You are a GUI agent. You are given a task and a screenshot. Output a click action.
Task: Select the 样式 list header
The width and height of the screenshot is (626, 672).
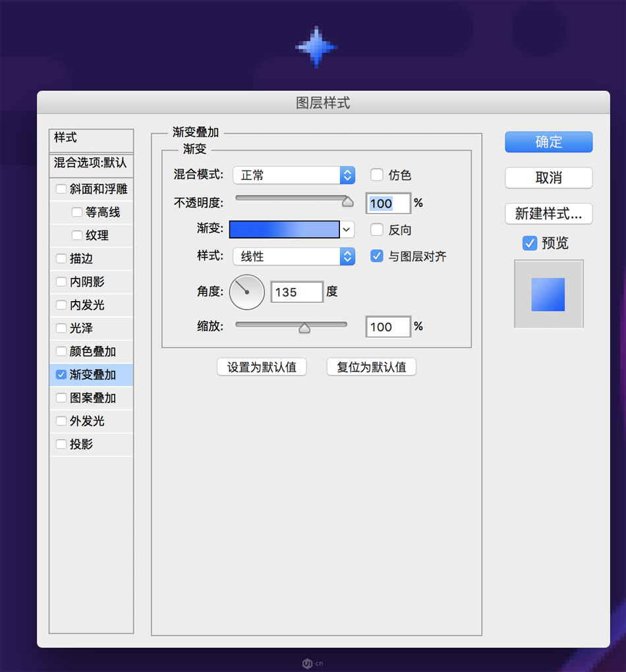92,140
